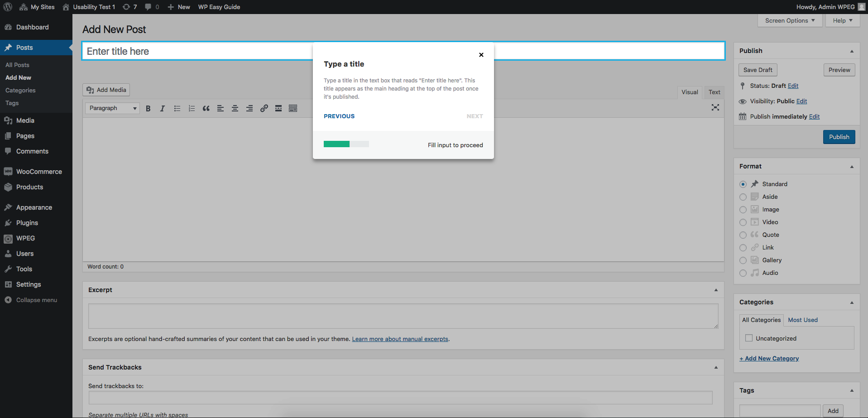The width and height of the screenshot is (868, 418).
Task: Toggle bold formatting in editor toolbar
Action: [148, 108]
